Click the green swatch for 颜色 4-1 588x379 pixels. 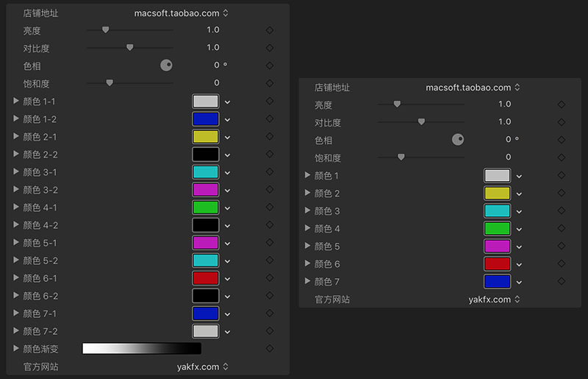206,208
